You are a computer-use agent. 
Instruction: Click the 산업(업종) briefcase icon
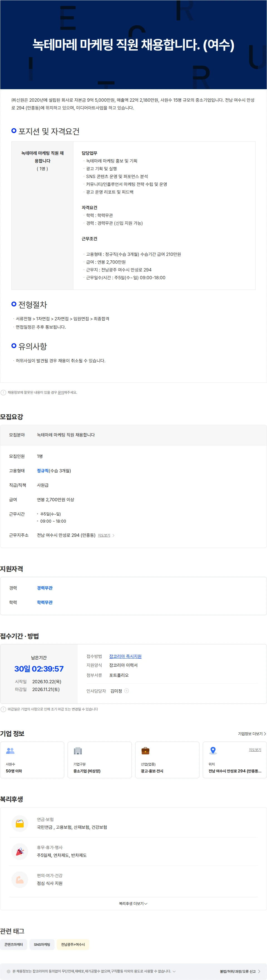pyautogui.click(x=145, y=750)
